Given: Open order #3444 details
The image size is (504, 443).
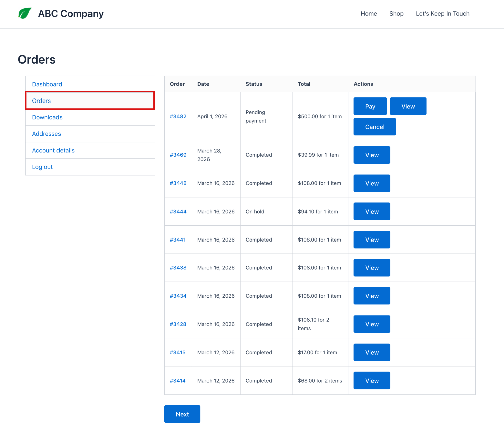Looking at the screenshot, I should pyautogui.click(x=178, y=211).
